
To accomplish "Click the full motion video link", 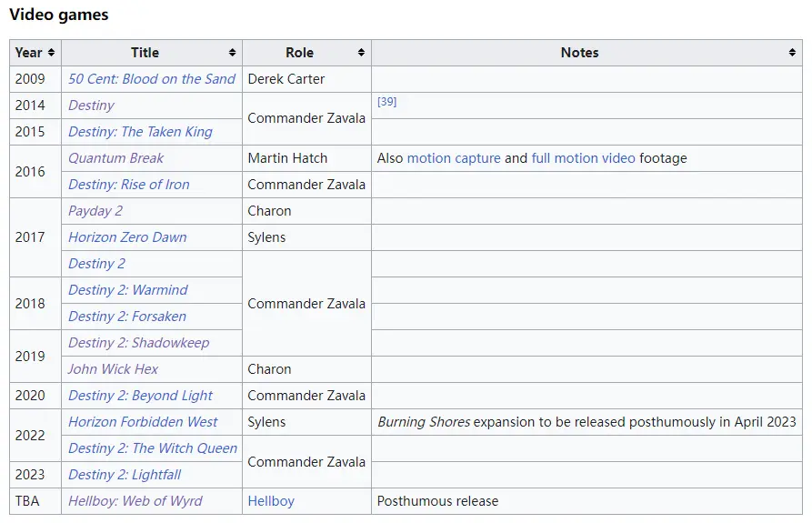I will click(x=583, y=158).
